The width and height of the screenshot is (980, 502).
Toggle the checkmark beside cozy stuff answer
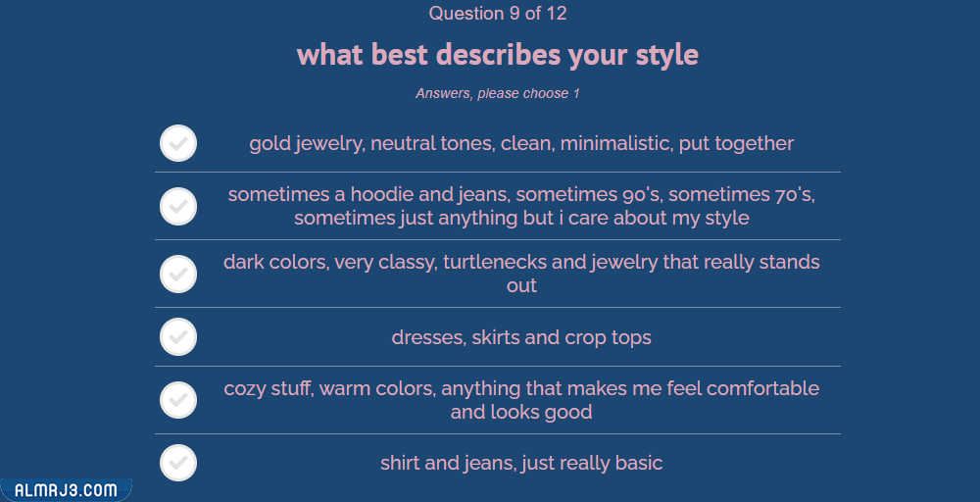click(x=178, y=400)
